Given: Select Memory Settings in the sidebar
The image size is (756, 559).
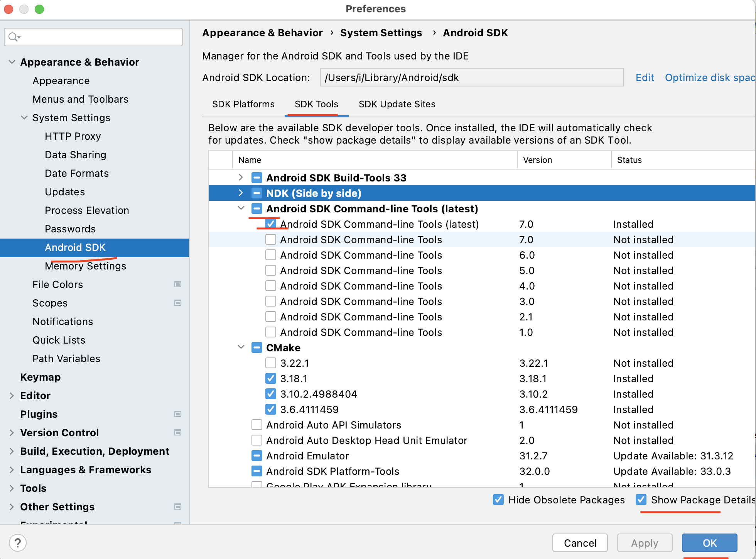Looking at the screenshot, I should point(85,266).
